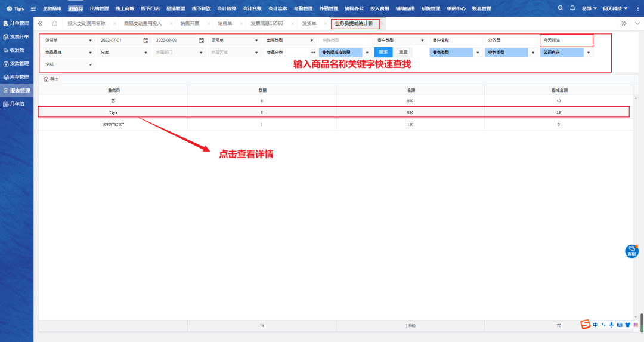Screen dimensions: 644x342
Task: Open the notification bell icon
Action: 572,8
